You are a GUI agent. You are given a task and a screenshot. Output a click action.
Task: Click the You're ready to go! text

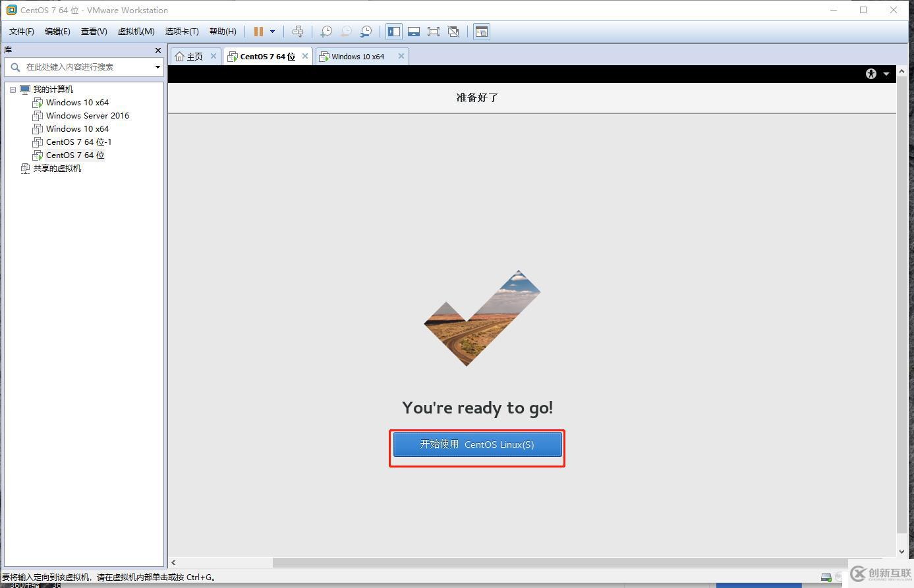click(x=478, y=408)
